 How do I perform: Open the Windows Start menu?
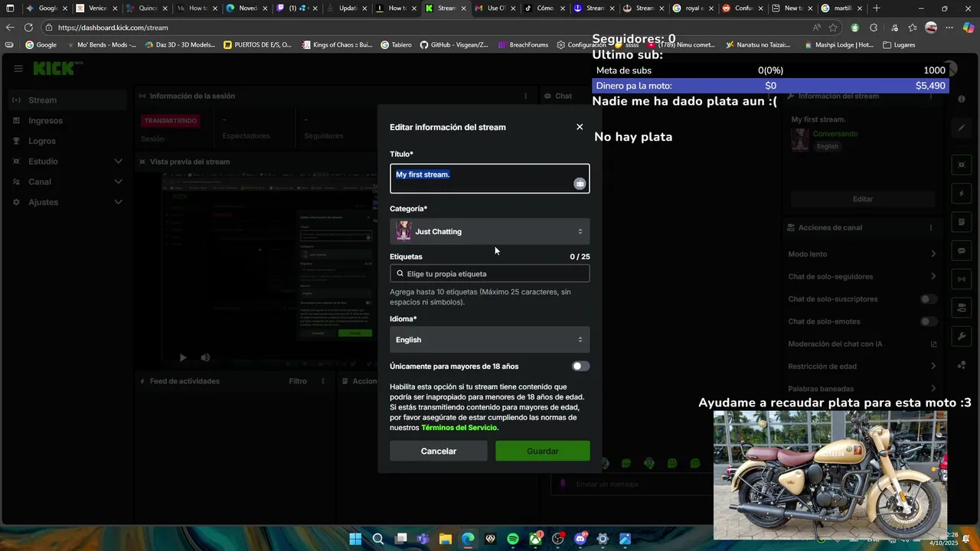pyautogui.click(x=355, y=539)
